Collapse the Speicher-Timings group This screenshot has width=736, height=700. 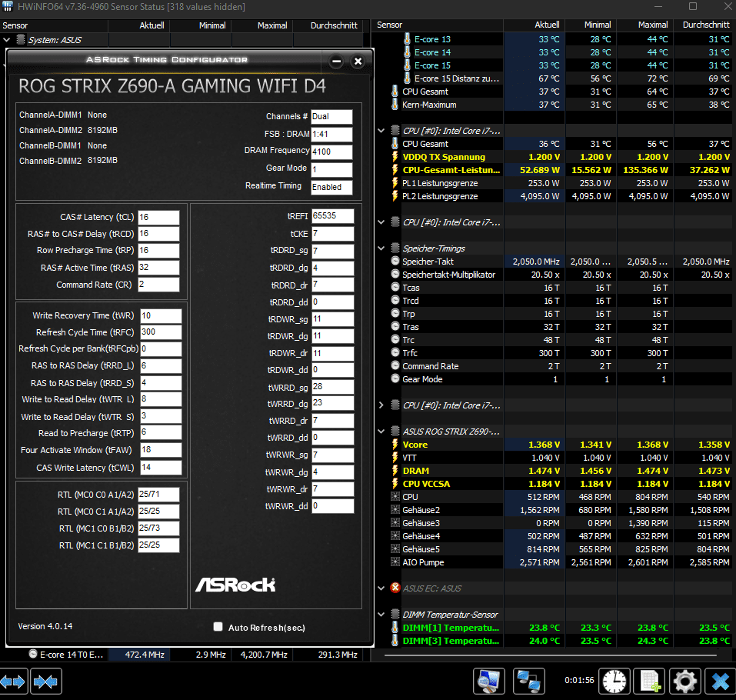pyautogui.click(x=381, y=248)
